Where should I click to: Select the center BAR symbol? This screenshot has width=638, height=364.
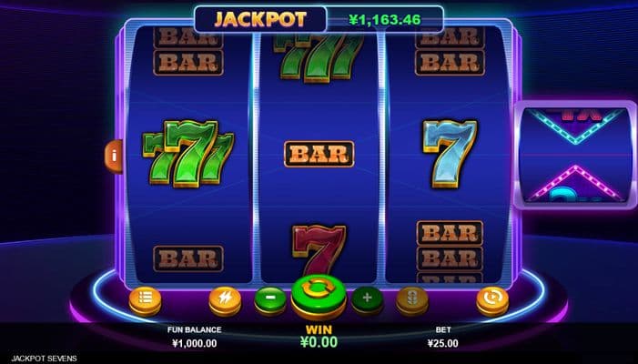[x=319, y=154]
